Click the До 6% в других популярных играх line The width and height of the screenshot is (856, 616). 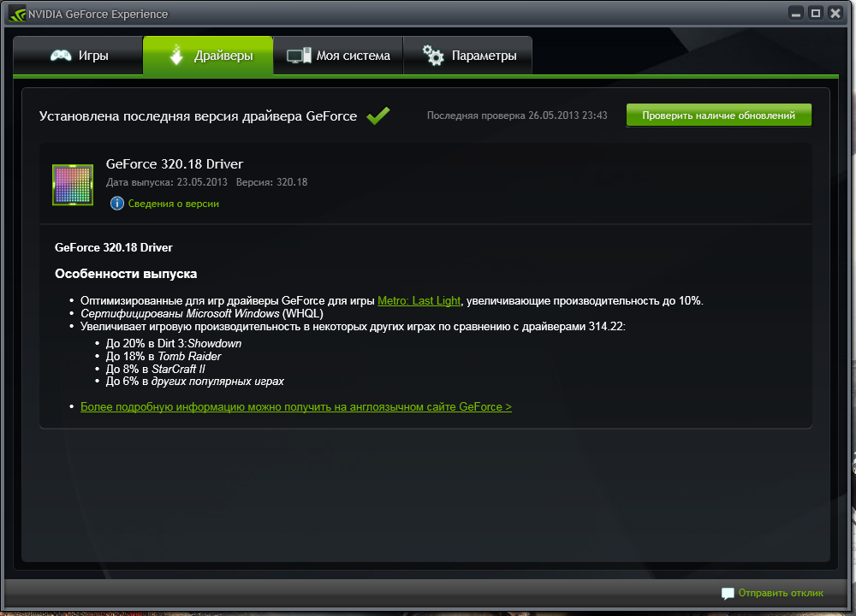point(195,382)
